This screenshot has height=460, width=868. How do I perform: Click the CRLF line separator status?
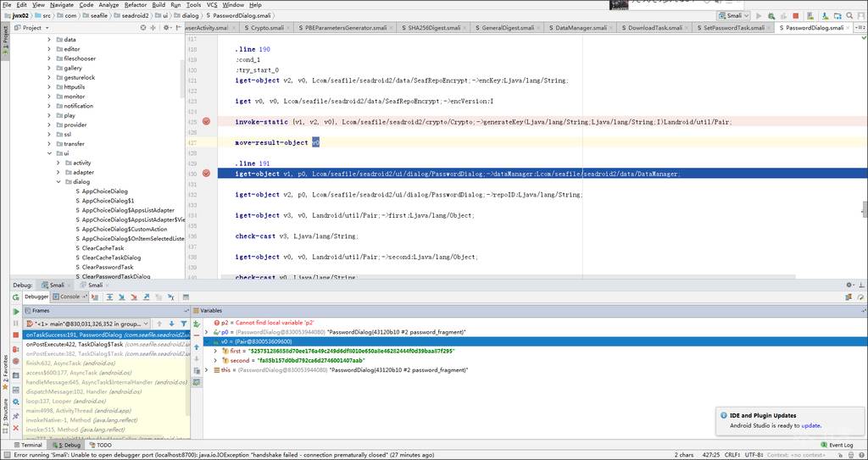pos(732,455)
